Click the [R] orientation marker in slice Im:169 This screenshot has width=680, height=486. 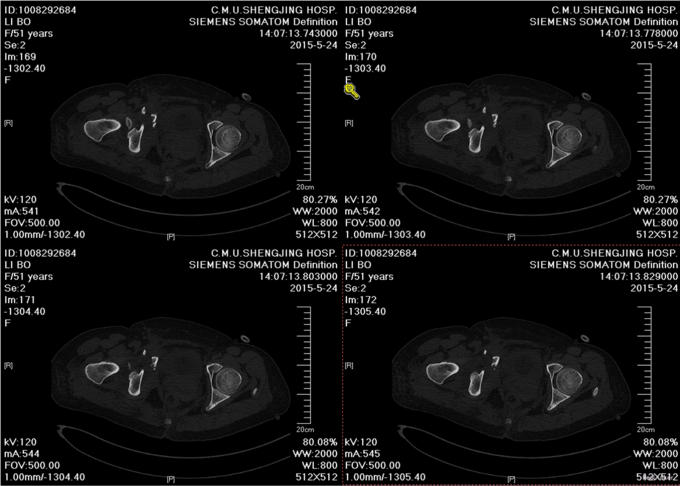click(x=9, y=124)
